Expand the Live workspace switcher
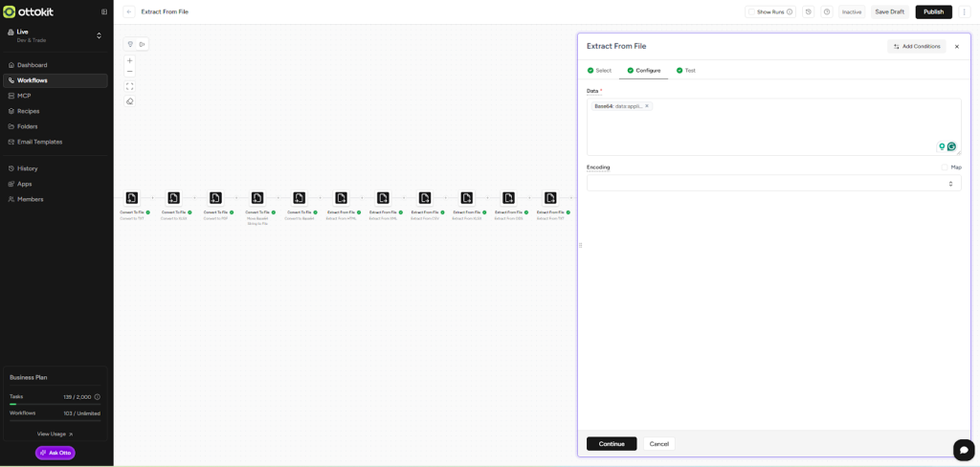980x467 pixels. [x=99, y=35]
